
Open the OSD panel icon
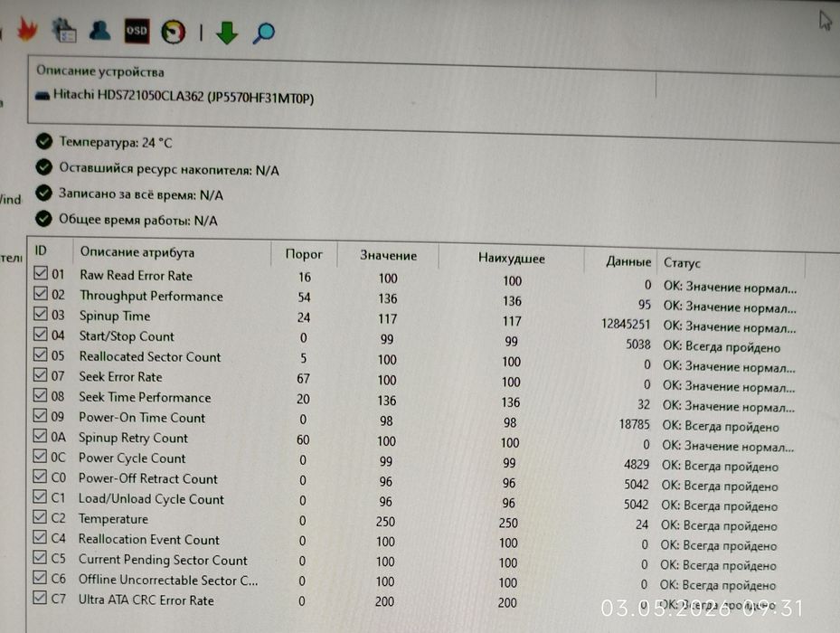coord(137,31)
